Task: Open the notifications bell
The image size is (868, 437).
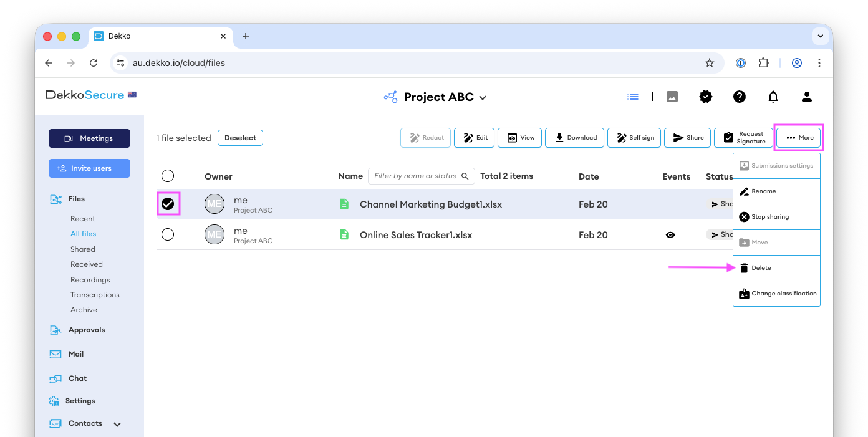Action: point(773,97)
